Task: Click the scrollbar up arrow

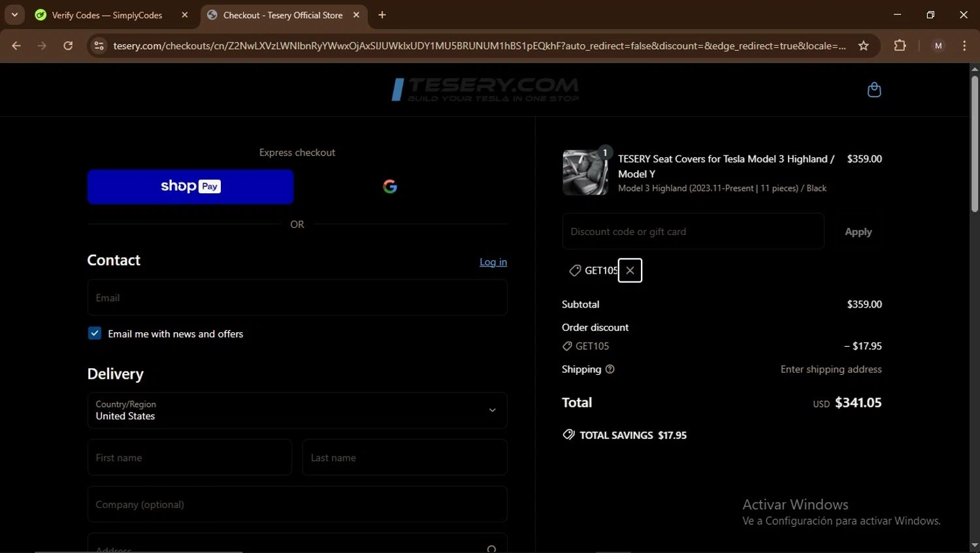Action: 975,69
